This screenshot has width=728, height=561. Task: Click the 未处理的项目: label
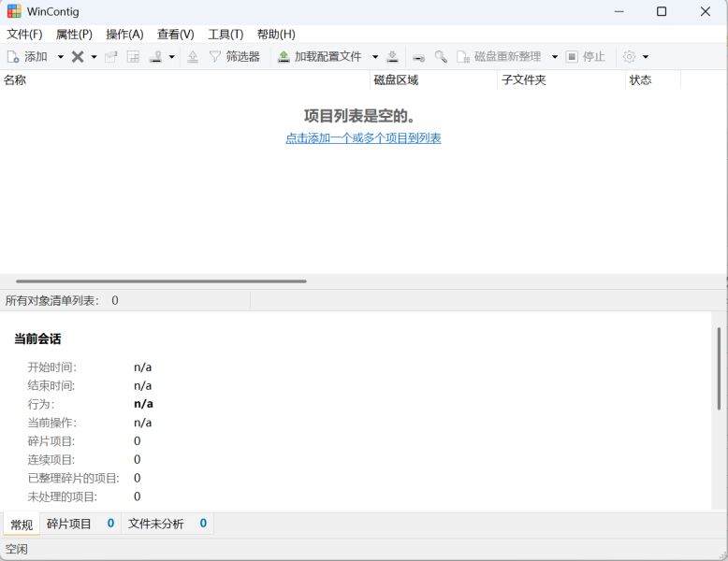(62, 497)
